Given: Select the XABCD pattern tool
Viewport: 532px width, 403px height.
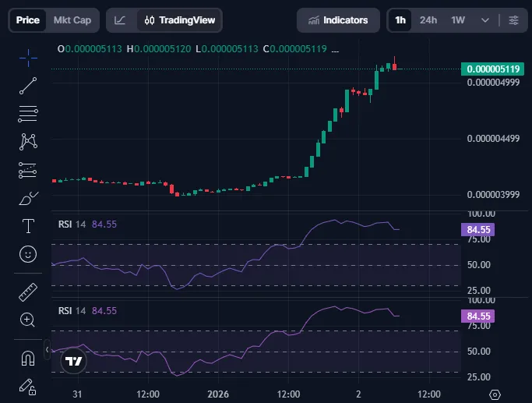Looking at the screenshot, I should pyautogui.click(x=28, y=142).
